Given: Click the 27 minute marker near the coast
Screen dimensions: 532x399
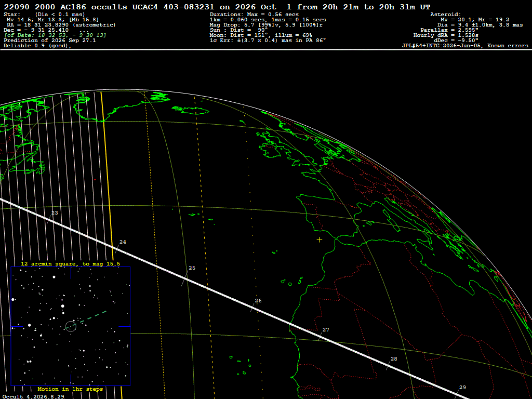Looking at the screenshot, I should (x=326, y=330).
